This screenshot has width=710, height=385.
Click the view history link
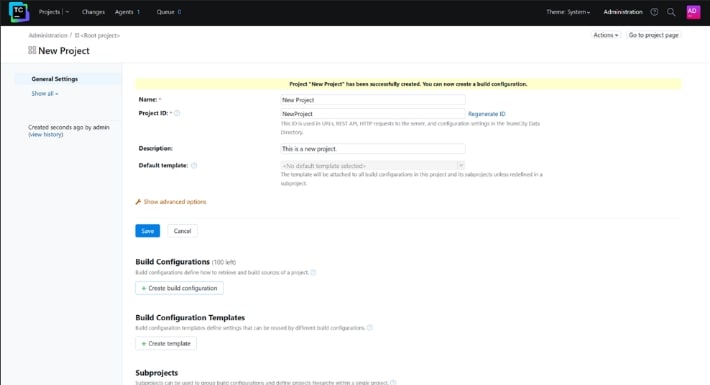(46, 135)
